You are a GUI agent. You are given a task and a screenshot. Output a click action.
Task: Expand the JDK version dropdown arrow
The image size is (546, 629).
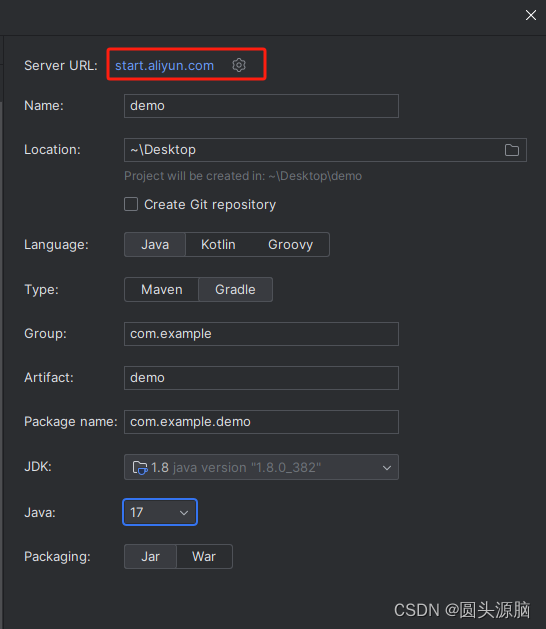[x=387, y=468]
